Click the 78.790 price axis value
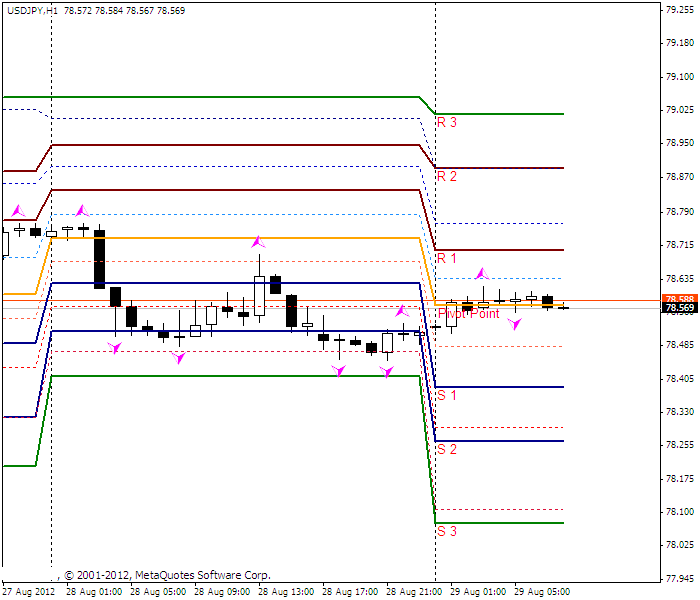The width and height of the screenshot is (700, 600). tap(680, 212)
